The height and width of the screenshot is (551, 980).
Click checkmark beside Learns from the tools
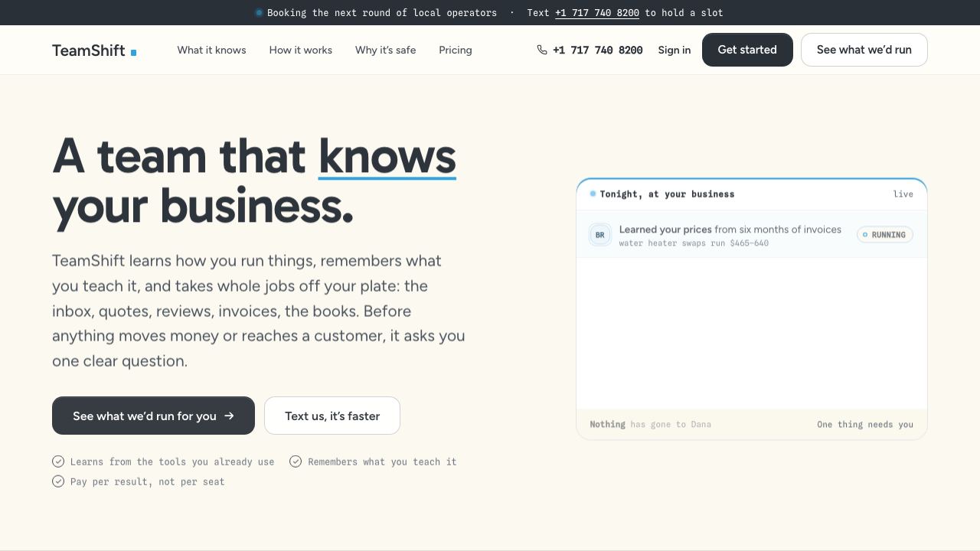coord(58,461)
